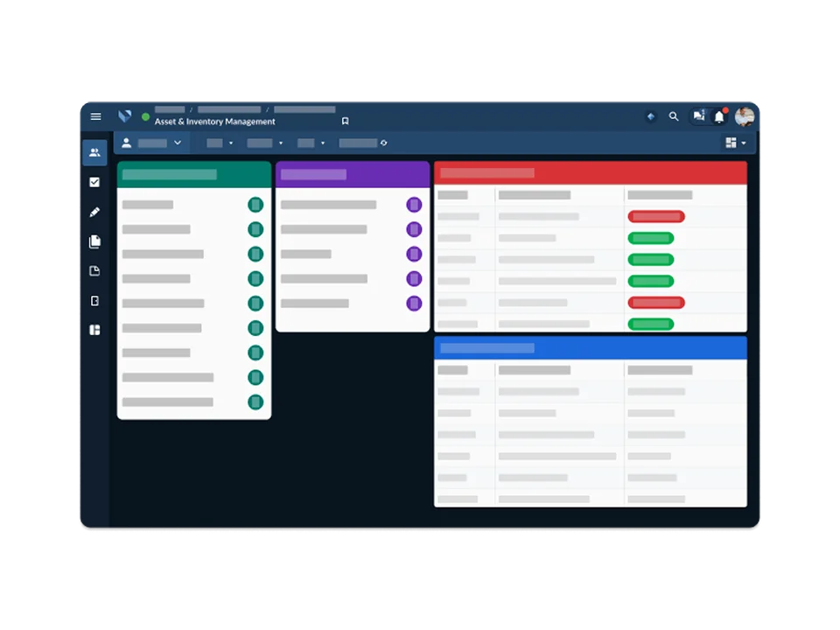Open search with the magnifier icon
840x630 pixels.
674,116
